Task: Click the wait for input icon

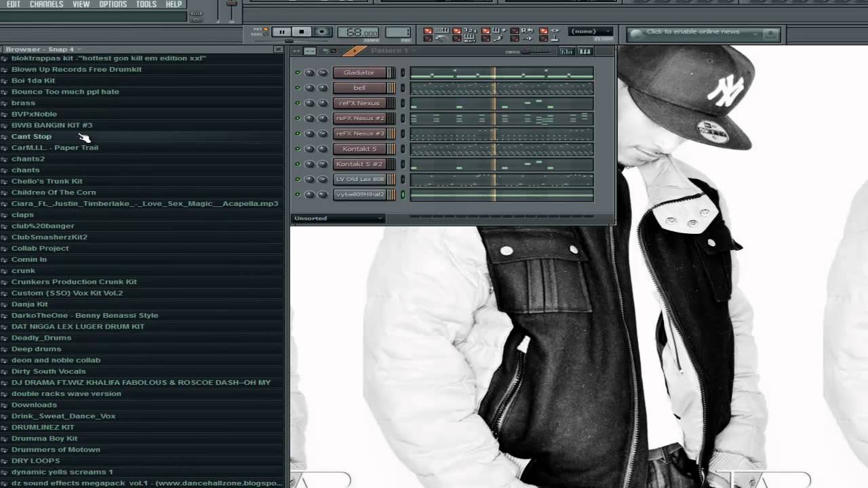Action: [470, 39]
